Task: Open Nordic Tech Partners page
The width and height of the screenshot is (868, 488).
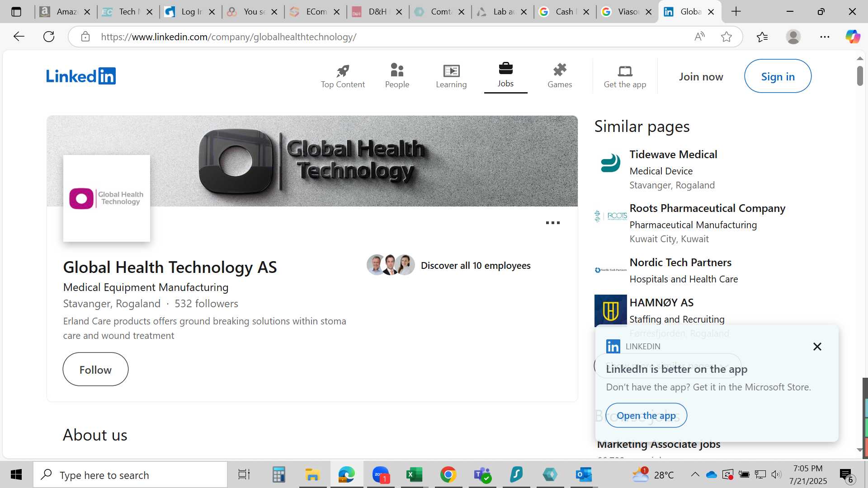Action: click(x=680, y=263)
